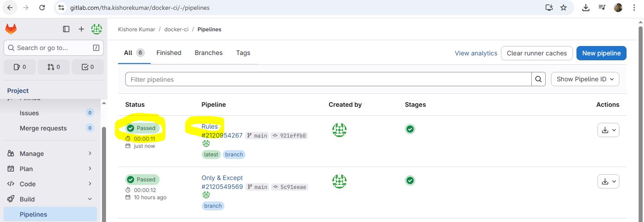
Task: Click the filter pipelines search magnifier button
Action: 539,79
